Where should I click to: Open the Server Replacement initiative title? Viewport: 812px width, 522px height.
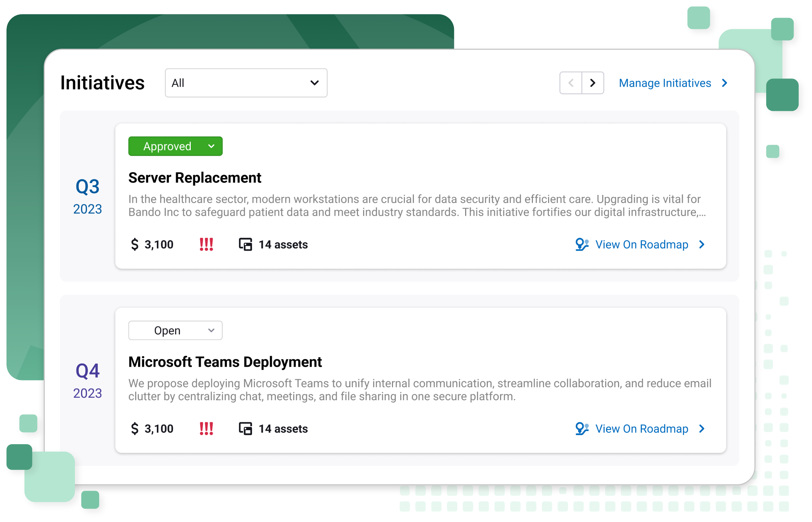(x=195, y=178)
